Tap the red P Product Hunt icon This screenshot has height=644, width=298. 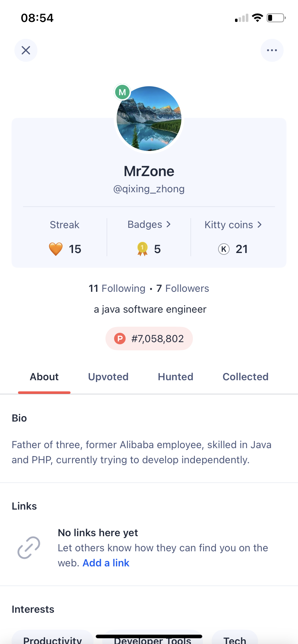coord(120,339)
